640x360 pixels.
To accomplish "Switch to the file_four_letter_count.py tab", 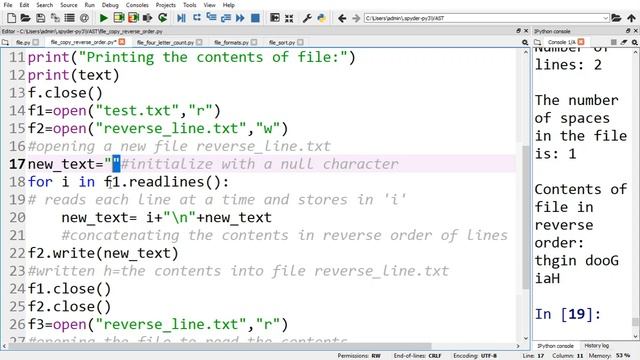I will pyautogui.click(x=165, y=42).
